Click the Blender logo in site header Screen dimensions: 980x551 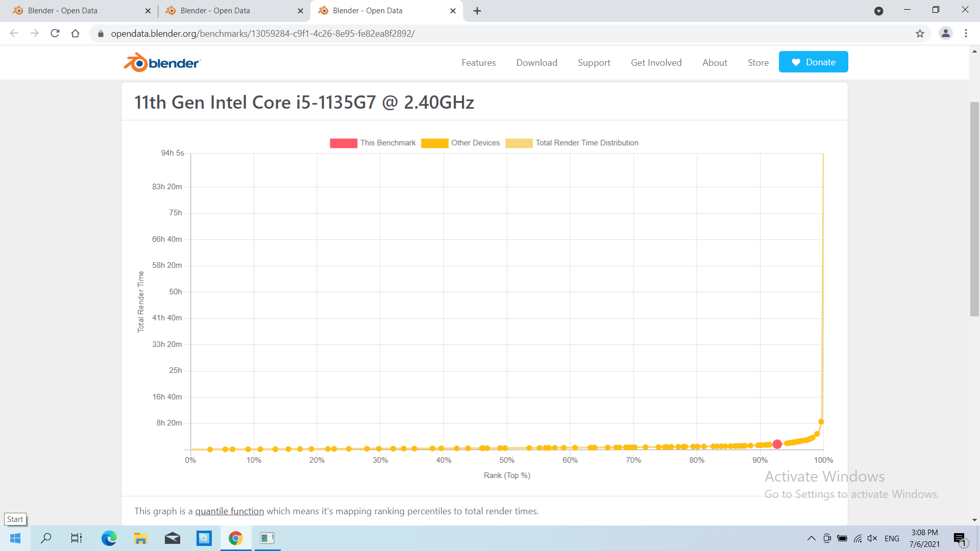pos(162,63)
